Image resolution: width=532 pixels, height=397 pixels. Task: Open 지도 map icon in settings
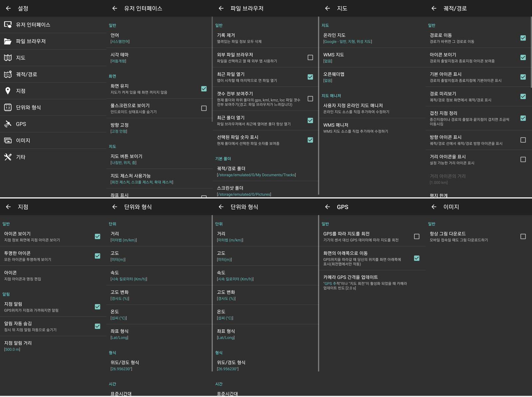8,58
